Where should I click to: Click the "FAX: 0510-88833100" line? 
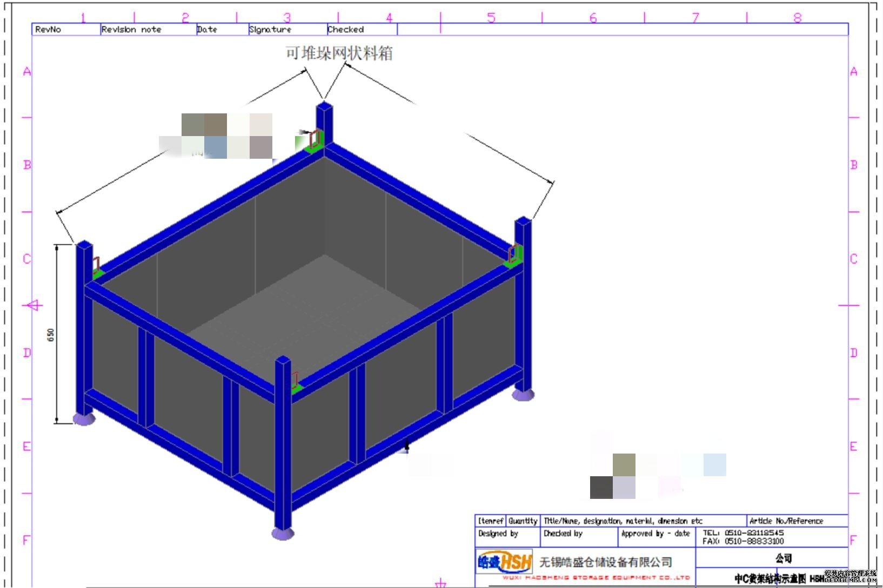[x=743, y=541]
